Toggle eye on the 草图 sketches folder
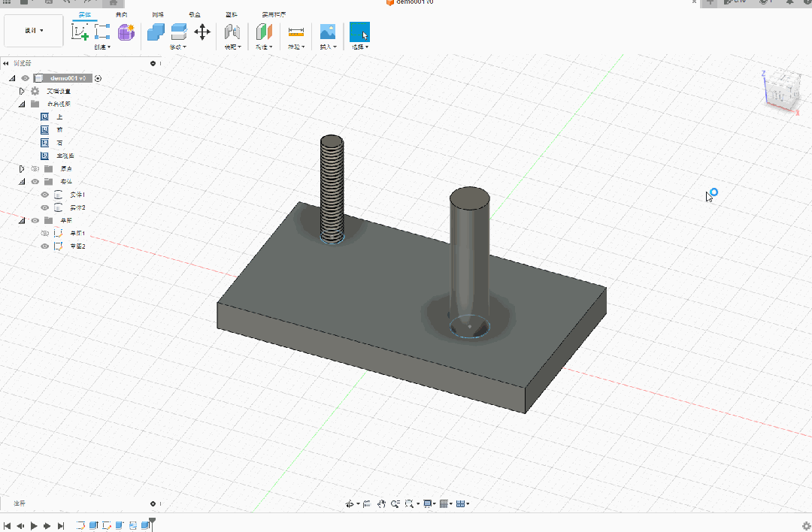812x532 pixels. 35,220
